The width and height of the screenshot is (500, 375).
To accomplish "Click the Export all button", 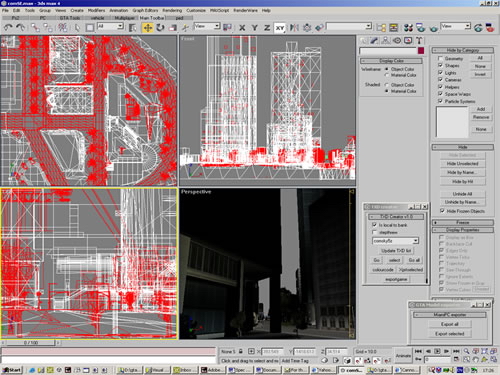I will click(x=449, y=324).
